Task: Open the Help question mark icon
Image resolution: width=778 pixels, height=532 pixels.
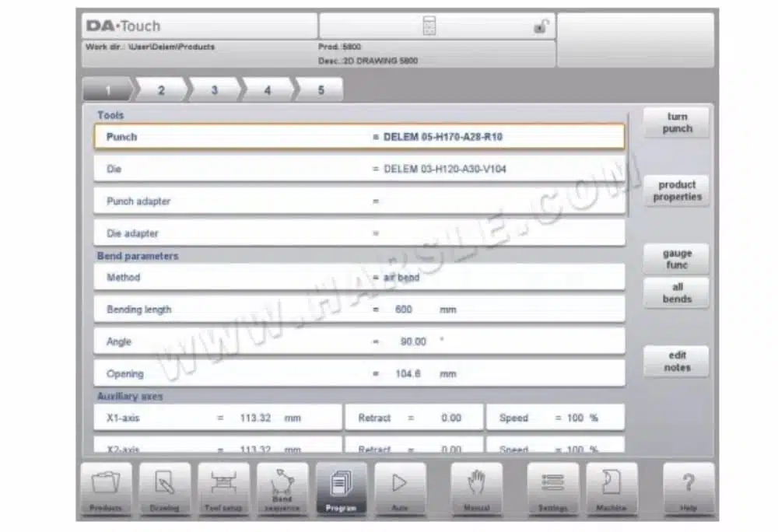Action: point(689,489)
